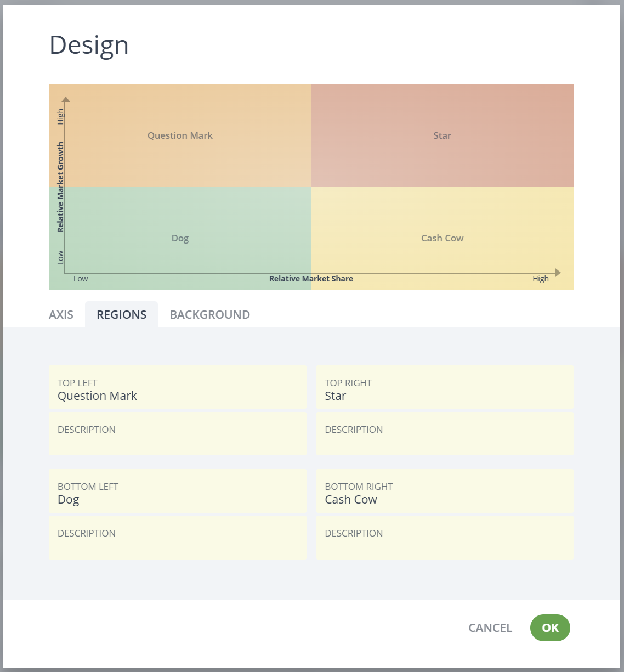Click the Low label on vertical axis
The height and width of the screenshot is (672, 624).
[x=60, y=257]
